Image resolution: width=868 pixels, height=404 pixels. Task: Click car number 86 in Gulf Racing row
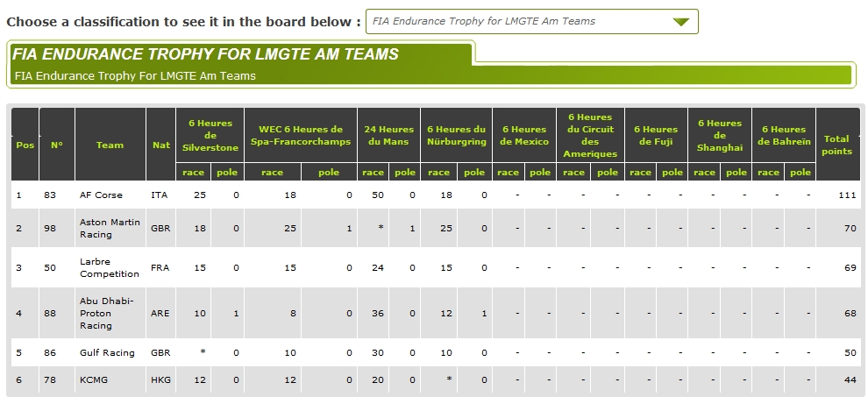click(50, 352)
